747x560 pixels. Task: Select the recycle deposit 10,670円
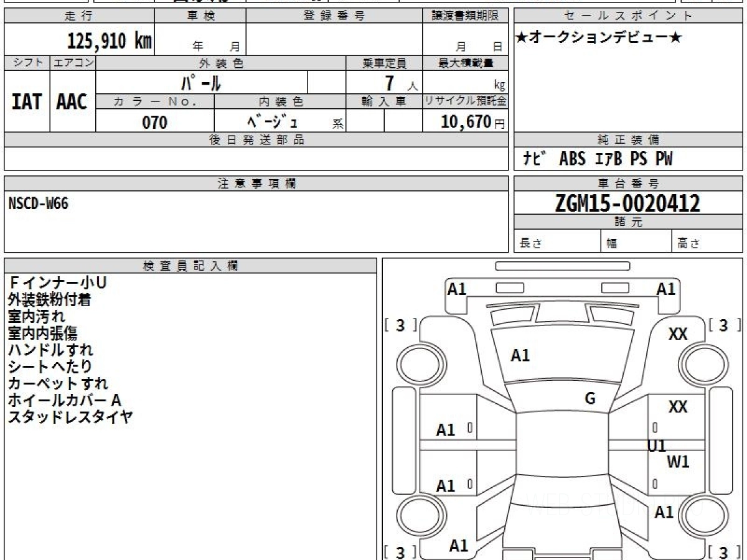click(472, 121)
